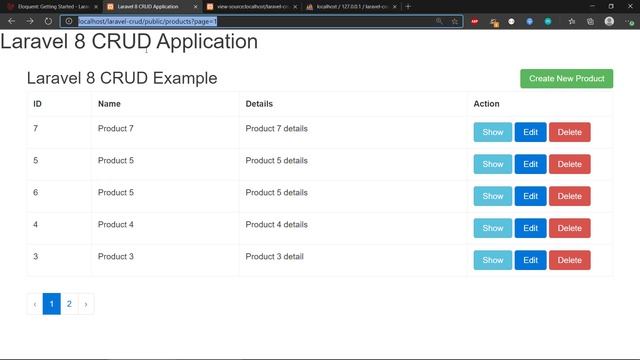The height and width of the screenshot is (360, 640).
Task: Delete the row with ID 6
Action: (569, 196)
